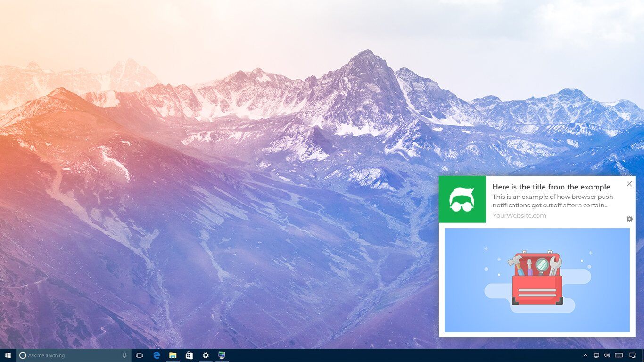The height and width of the screenshot is (362, 644).
Task: Show hidden icons with the tray chevron
Action: pyautogui.click(x=586, y=355)
